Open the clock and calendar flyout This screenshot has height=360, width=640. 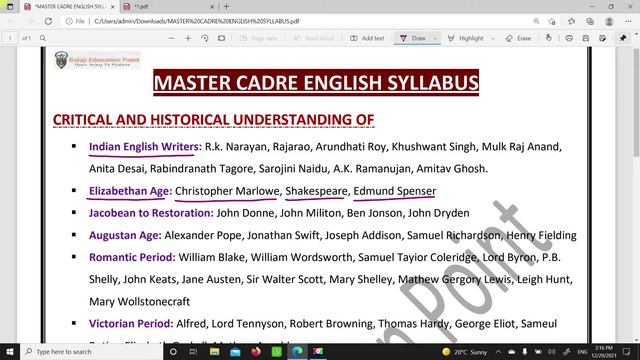click(x=604, y=351)
